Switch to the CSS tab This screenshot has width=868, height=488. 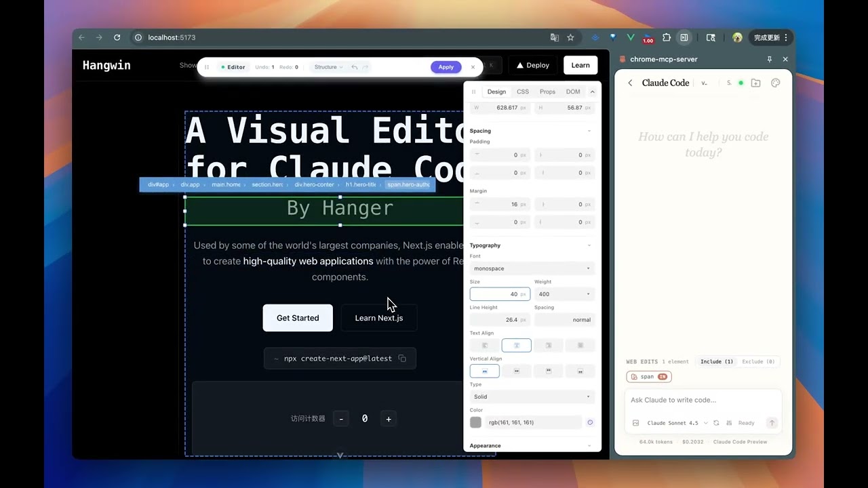[523, 91]
